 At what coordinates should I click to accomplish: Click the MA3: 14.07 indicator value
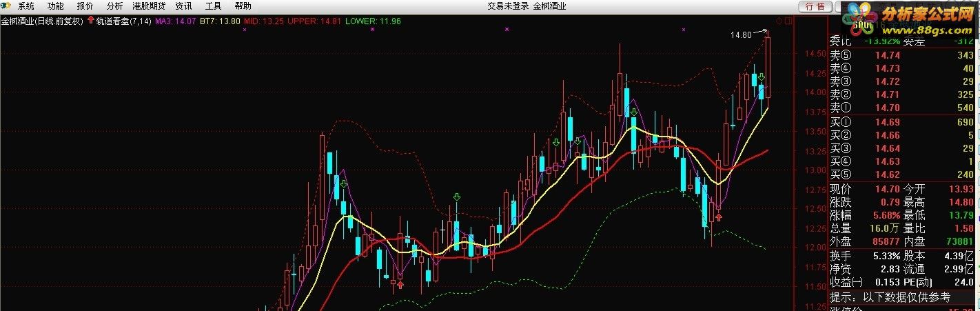point(176,21)
